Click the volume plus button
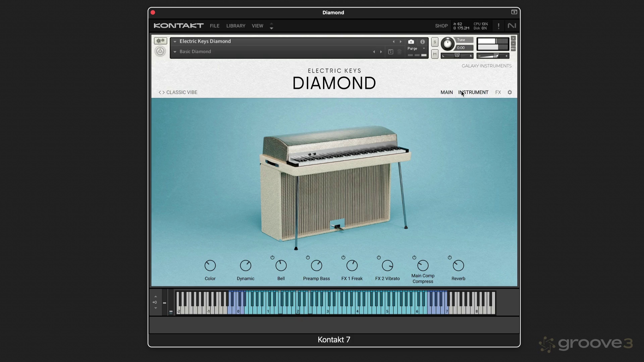The width and height of the screenshot is (644, 362). pyautogui.click(x=506, y=56)
